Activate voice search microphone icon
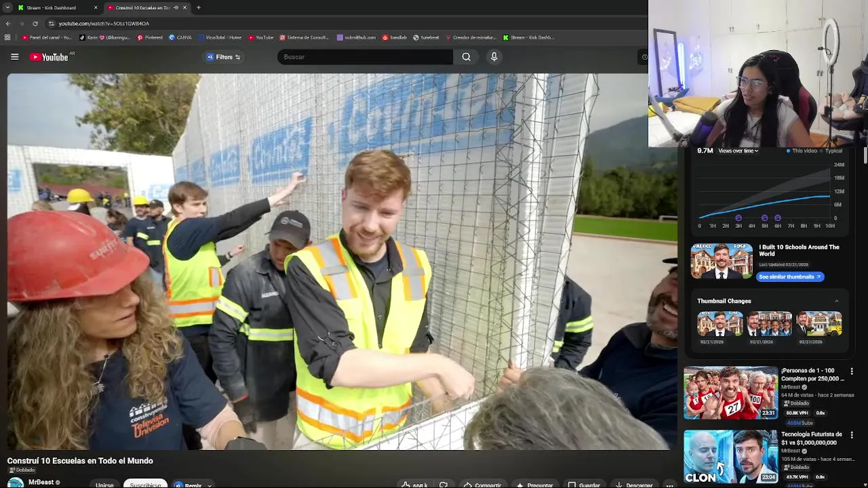 pyautogui.click(x=494, y=57)
